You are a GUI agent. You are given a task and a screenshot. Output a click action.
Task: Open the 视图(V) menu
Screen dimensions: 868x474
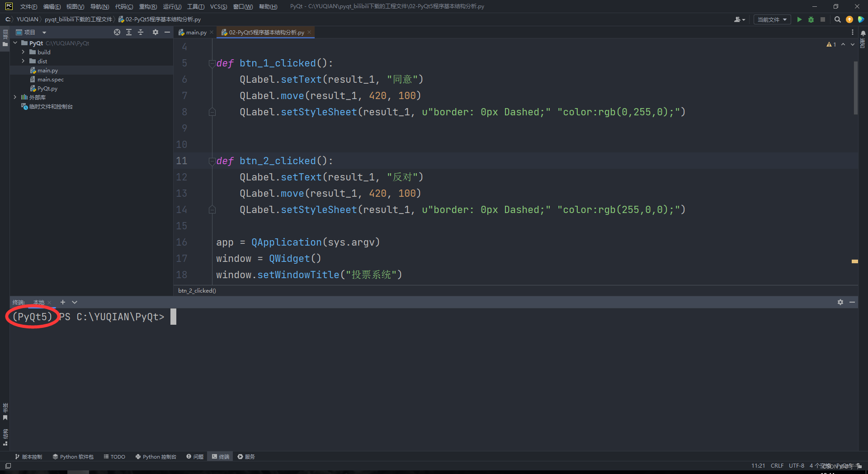[75, 6]
